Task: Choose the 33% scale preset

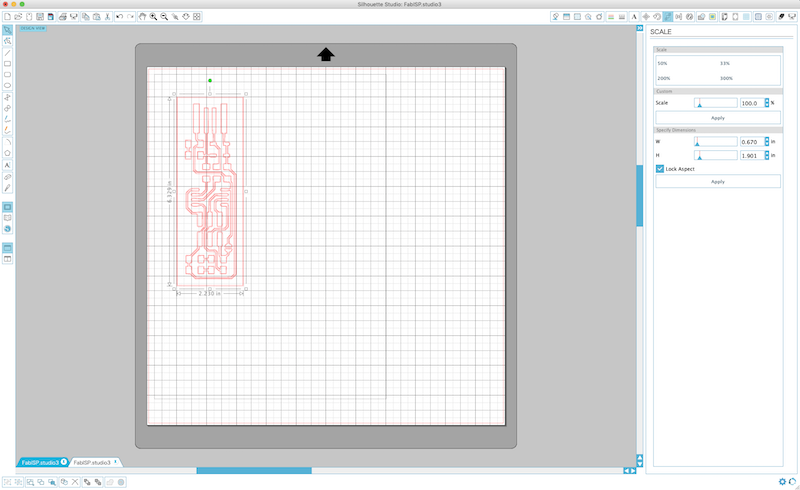Action: click(x=725, y=63)
